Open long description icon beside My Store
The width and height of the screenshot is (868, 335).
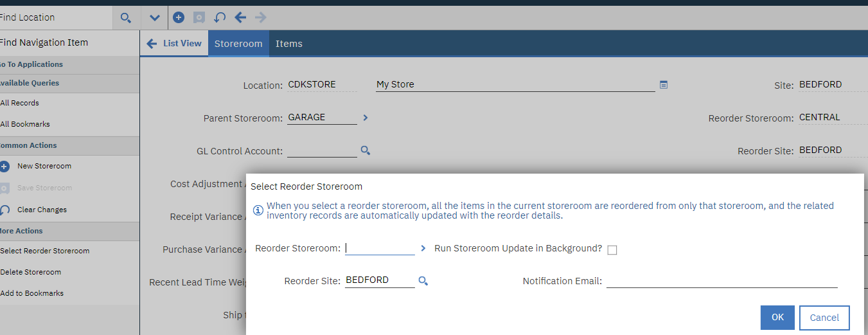pyautogui.click(x=664, y=84)
